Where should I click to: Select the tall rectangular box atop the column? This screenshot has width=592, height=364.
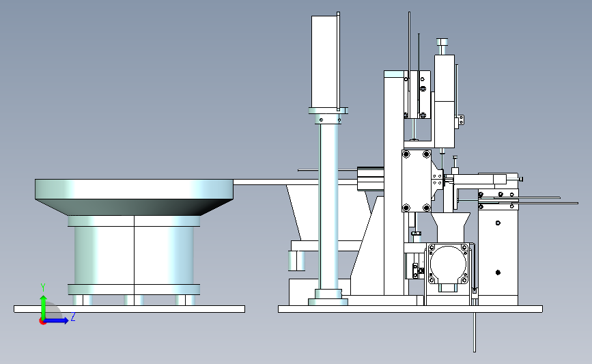[x=324, y=61]
